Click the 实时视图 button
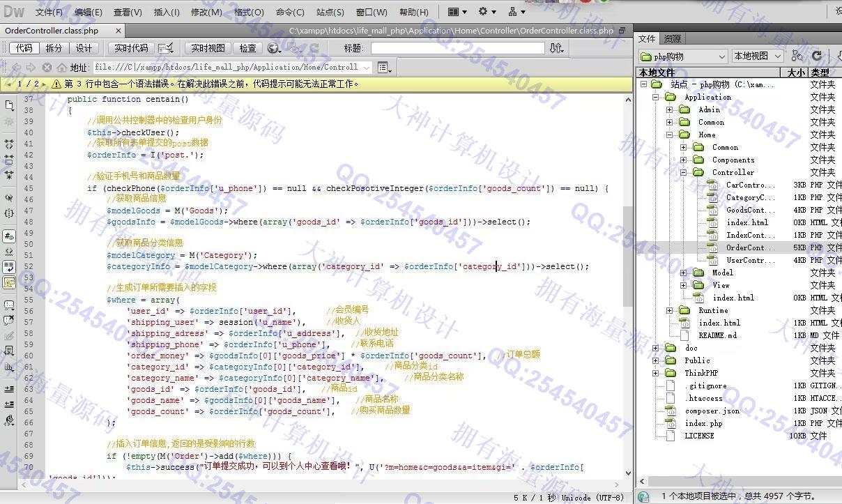The height and width of the screenshot is (504, 842). [208, 48]
